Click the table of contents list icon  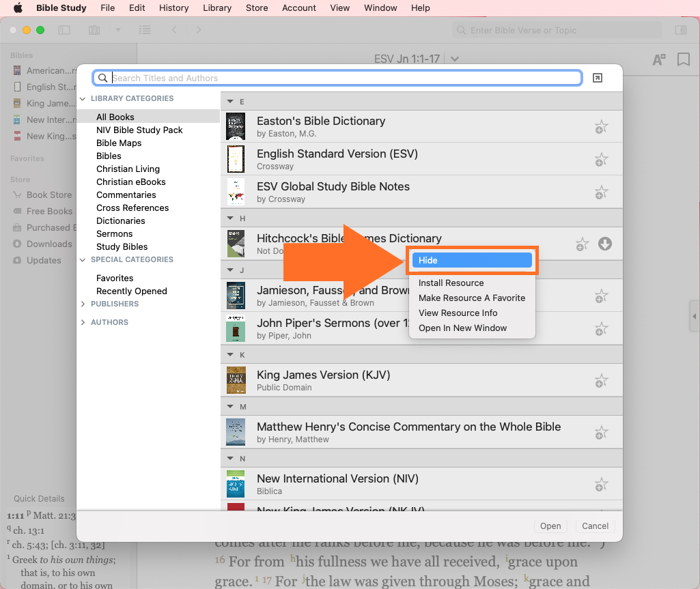pyautogui.click(x=144, y=30)
